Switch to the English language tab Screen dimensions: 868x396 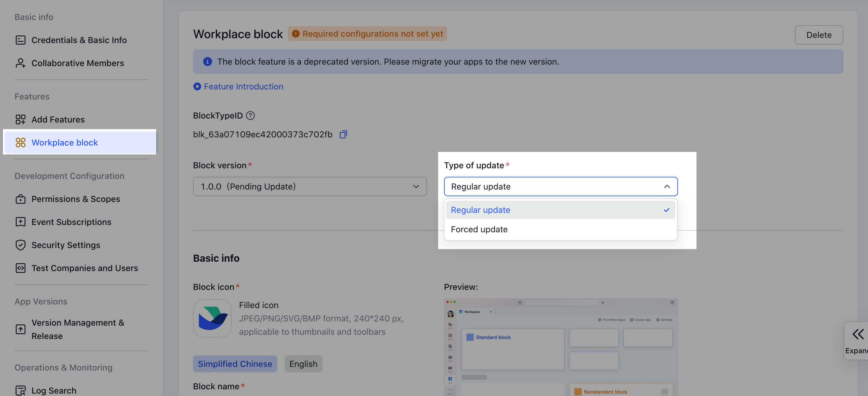(x=303, y=364)
